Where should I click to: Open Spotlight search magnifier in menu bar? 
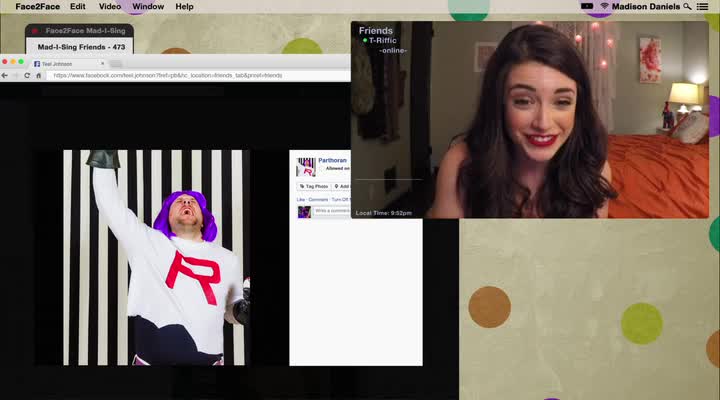pos(687,7)
